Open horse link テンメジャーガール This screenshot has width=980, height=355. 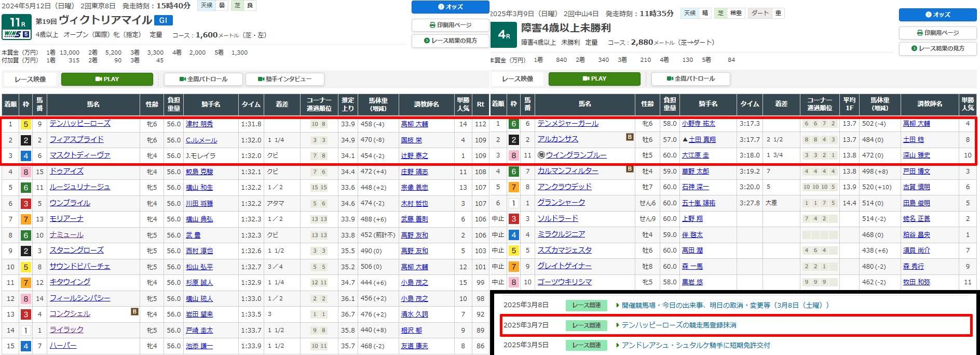567,124
